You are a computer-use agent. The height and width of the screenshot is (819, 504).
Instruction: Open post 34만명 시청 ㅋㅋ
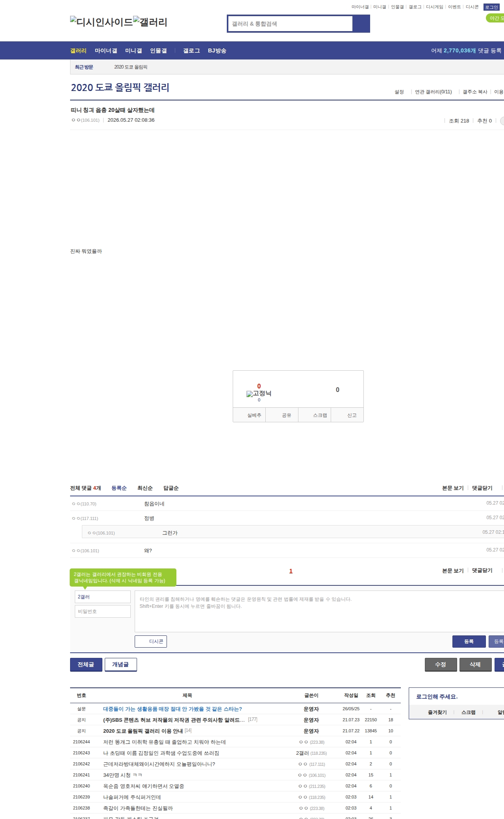coord(122,775)
